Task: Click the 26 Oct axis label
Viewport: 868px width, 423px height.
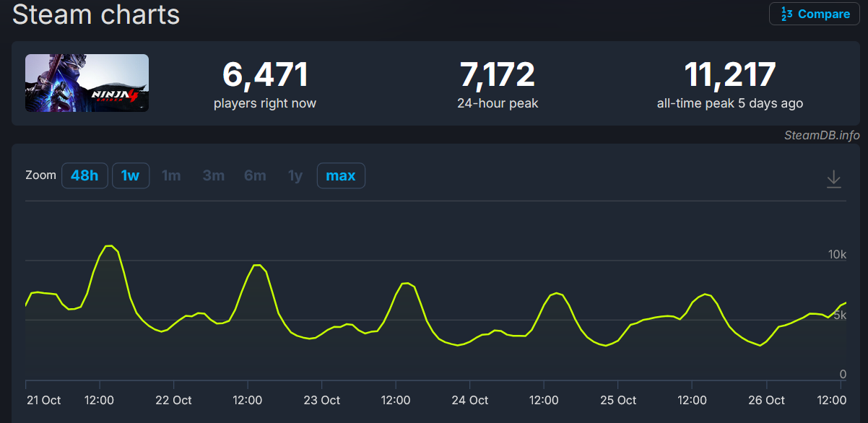Action: tap(766, 400)
